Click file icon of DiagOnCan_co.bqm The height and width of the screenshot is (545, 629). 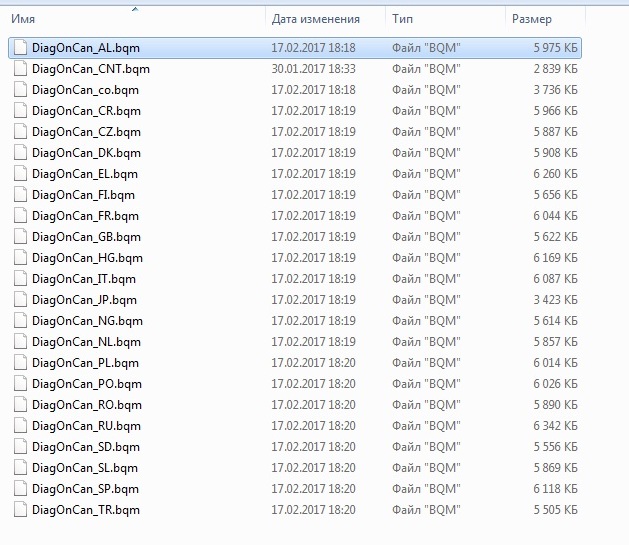pyautogui.click(x=20, y=90)
